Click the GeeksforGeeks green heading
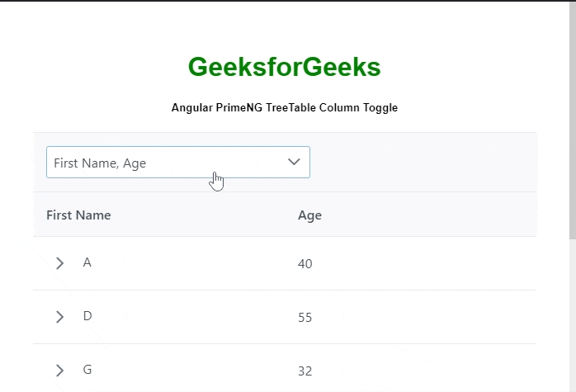The width and height of the screenshot is (576, 392). point(284,67)
